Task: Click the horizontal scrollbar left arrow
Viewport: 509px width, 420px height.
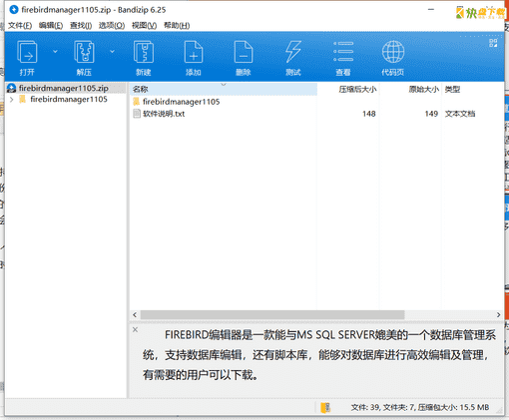Action: click(x=135, y=314)
